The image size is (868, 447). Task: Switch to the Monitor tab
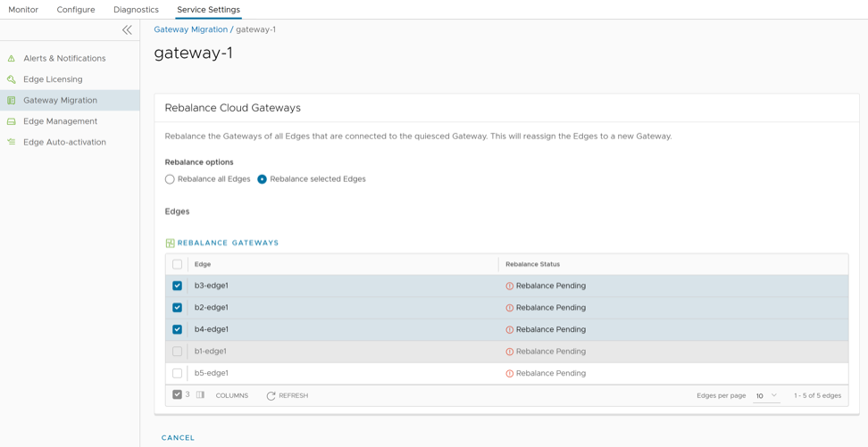(x=23, y=10)
